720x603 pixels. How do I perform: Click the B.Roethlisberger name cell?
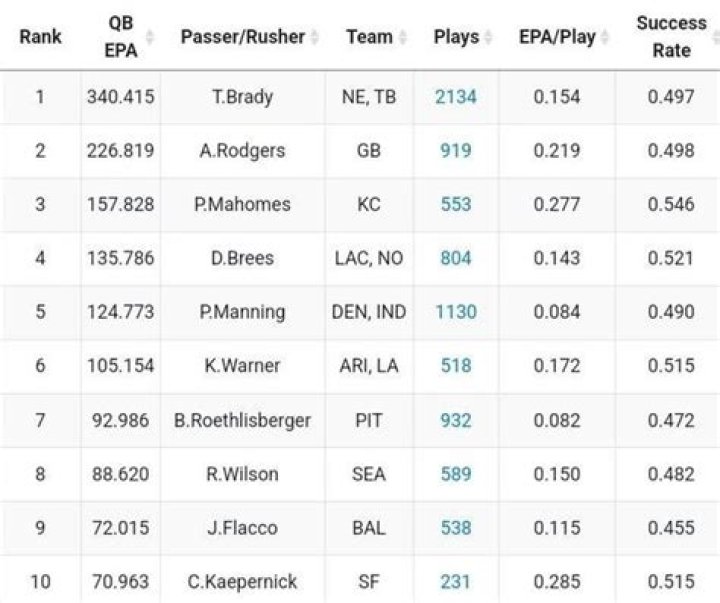tap(242, 420)
